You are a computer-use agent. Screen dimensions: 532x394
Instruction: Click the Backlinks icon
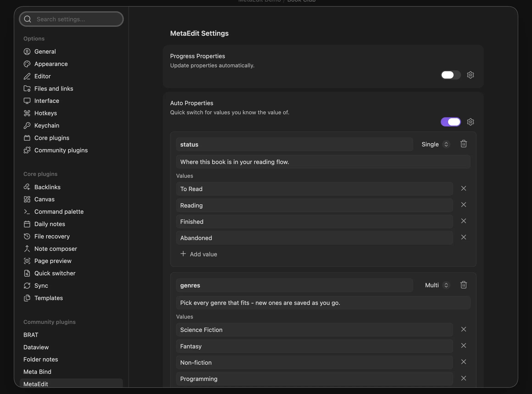point(27,187)
